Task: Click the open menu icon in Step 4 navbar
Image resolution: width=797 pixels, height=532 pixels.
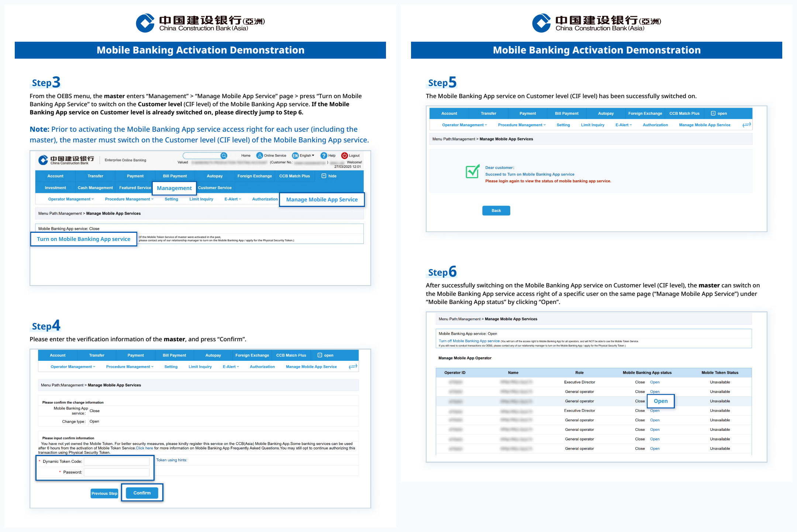Action: pyautogui.click(x=320, y=355)
